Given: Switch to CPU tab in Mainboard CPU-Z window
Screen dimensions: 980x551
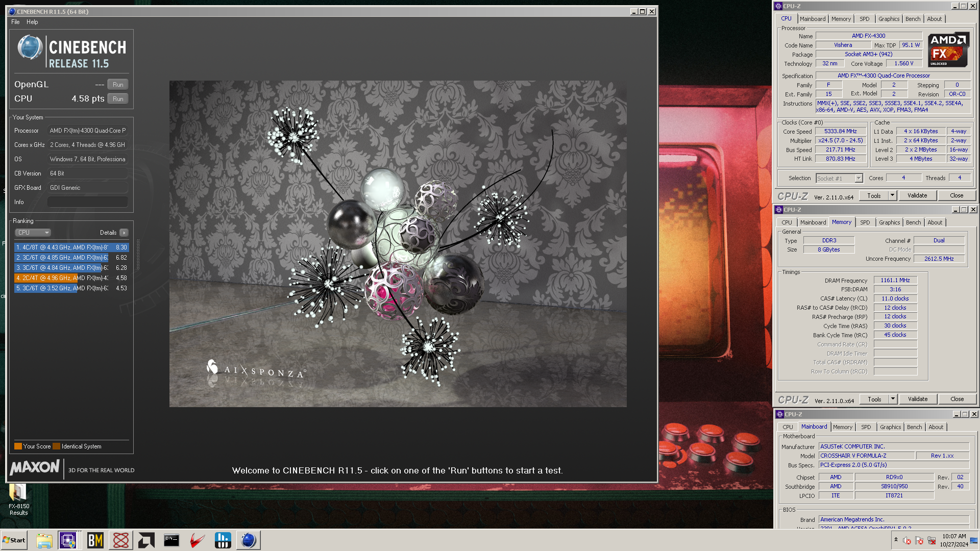Looking at the screenshot, I should pos(788,427).
